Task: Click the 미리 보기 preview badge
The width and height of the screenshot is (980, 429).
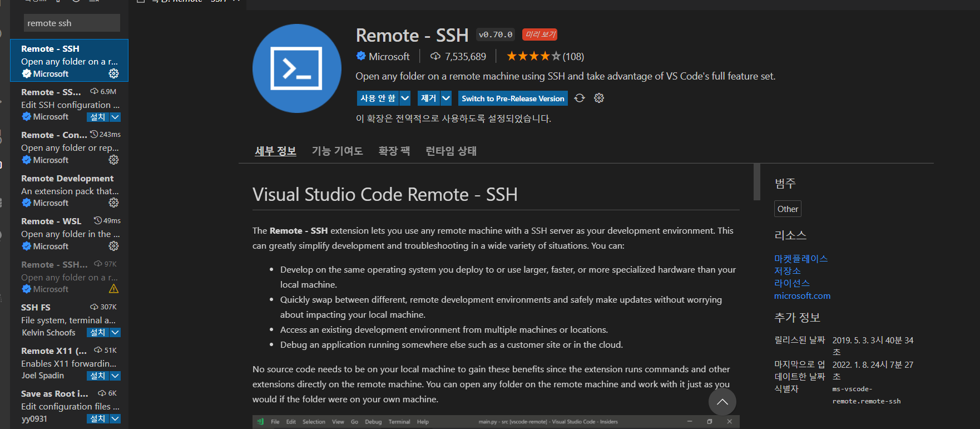Action: pos(540,34)
